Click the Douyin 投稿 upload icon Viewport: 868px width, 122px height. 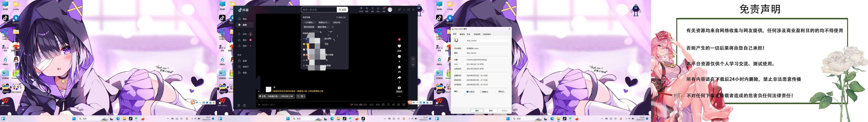click(x=384, y=9)
